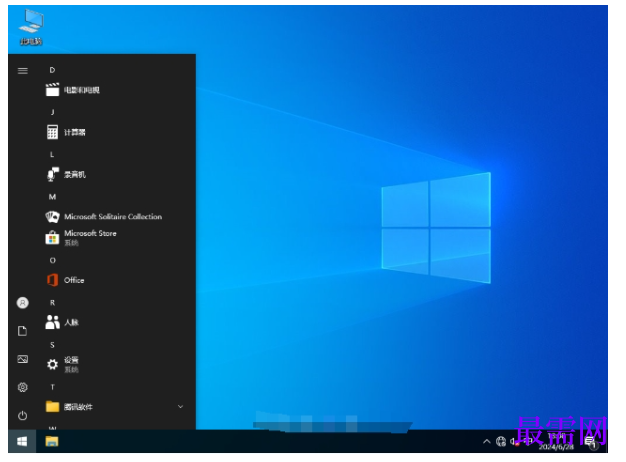Open Voice Recorder microphone icon

coord(52,174)
